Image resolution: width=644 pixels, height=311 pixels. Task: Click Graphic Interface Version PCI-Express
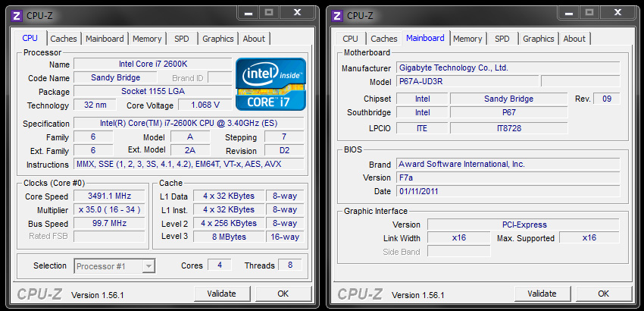524,225
